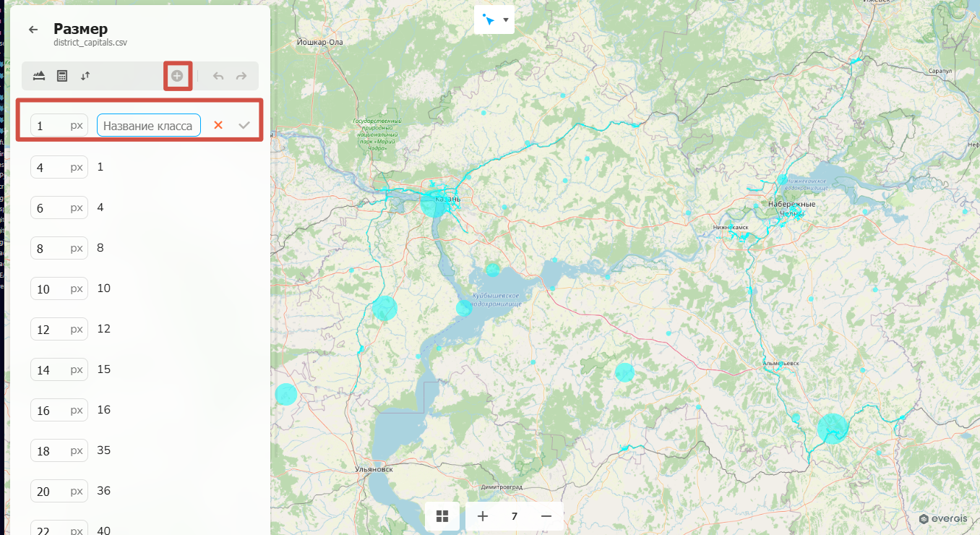Viewport: 980px width, 535px height.
Task: Select class label 35 in the list
Action: point(103,450)
